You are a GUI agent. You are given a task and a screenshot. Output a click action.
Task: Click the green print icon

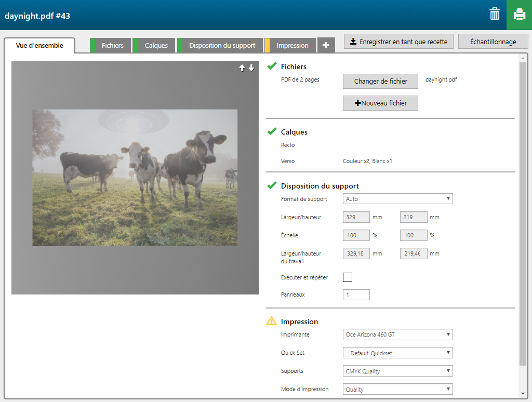tap(519, 15)
